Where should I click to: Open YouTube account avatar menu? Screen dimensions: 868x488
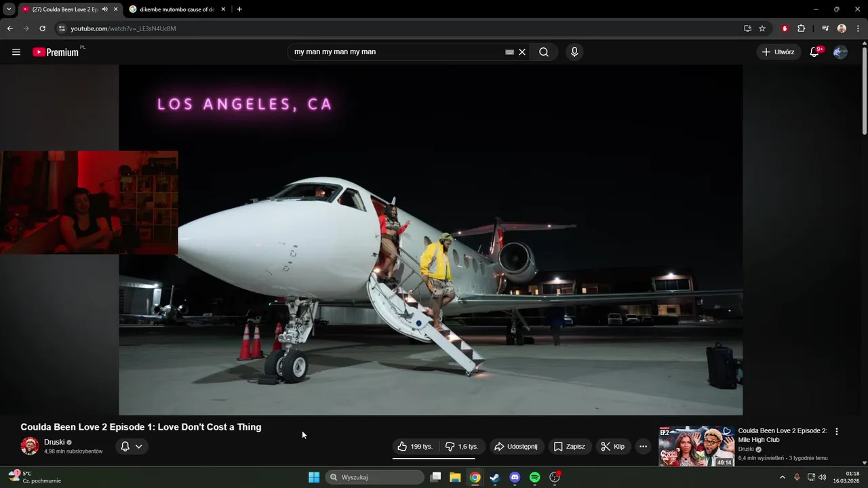pyautogui.click(x=840, y=52)
